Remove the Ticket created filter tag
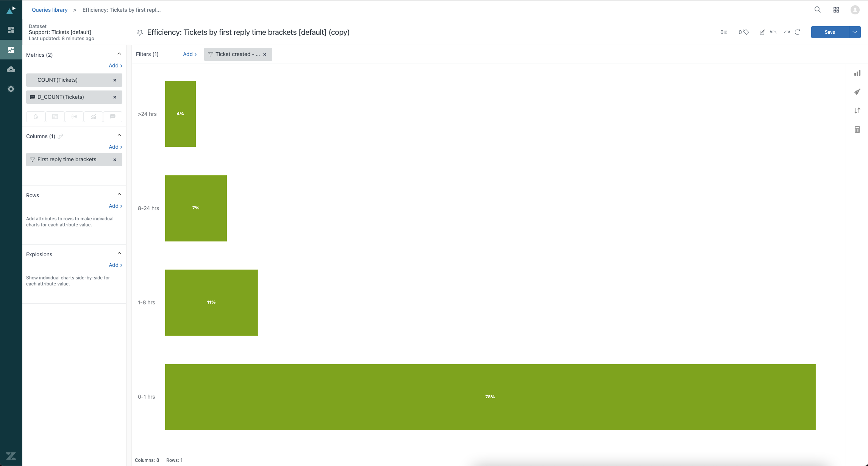The height and width of the screenshot is (466, 868). [x=265, y=54]
